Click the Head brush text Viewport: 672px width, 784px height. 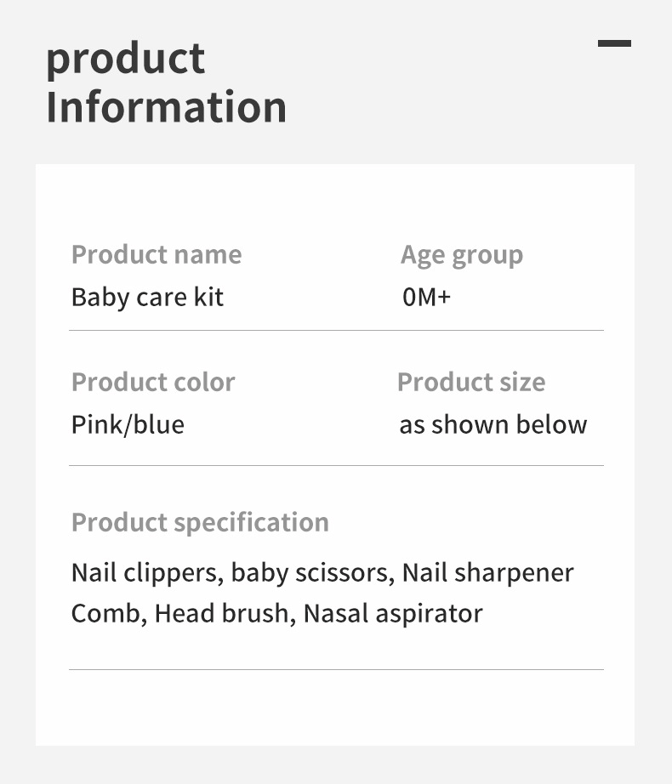point(221,613)
